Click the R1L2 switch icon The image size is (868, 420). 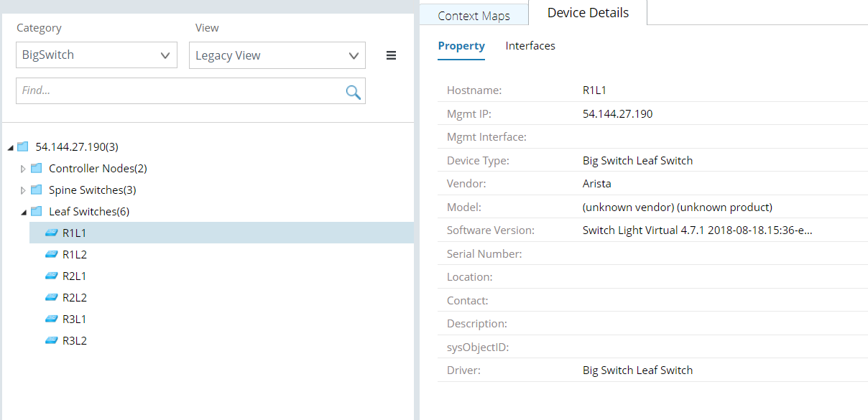tap(51, 254)
